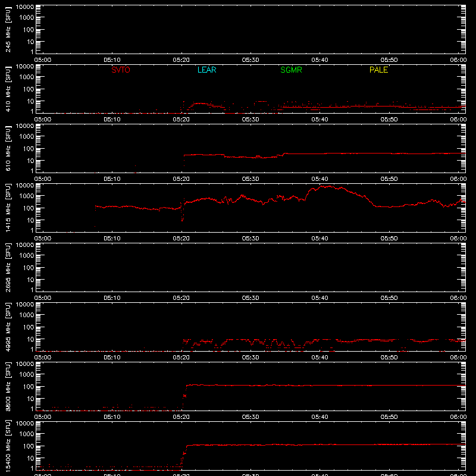Click 05:50 time tick under 610 MHz panel
The image size is (476, 476).
389,179
